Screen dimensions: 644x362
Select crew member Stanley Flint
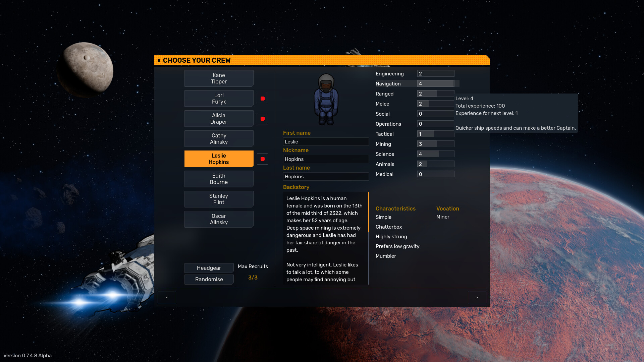click(219, 199)
